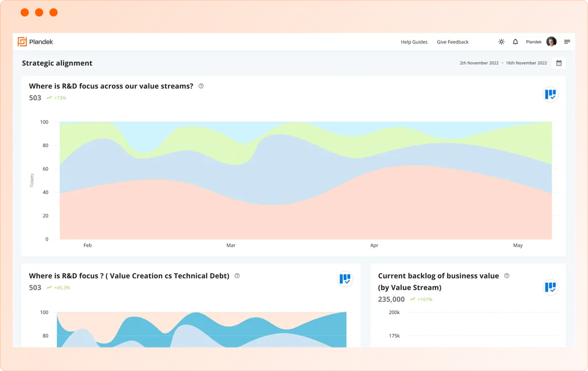
Task: Click the +45.3% trend indicator
Action: [x=58, y=288]
